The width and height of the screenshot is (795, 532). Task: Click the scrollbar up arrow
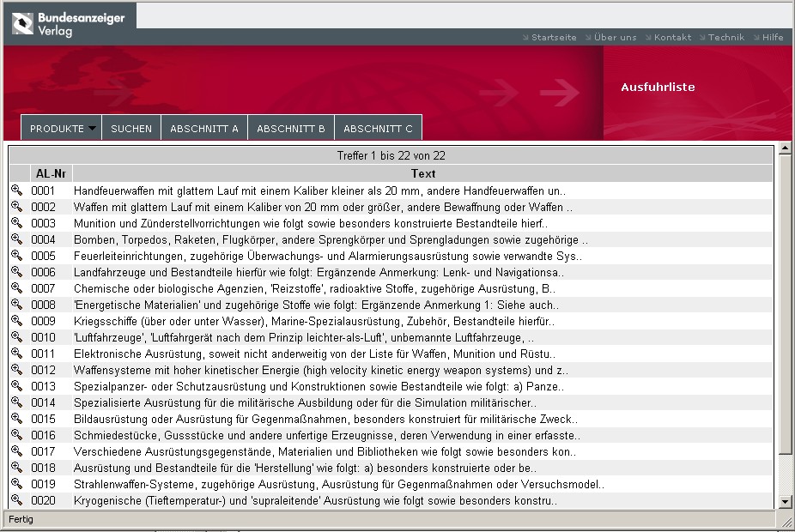click(x=785, y=148)
